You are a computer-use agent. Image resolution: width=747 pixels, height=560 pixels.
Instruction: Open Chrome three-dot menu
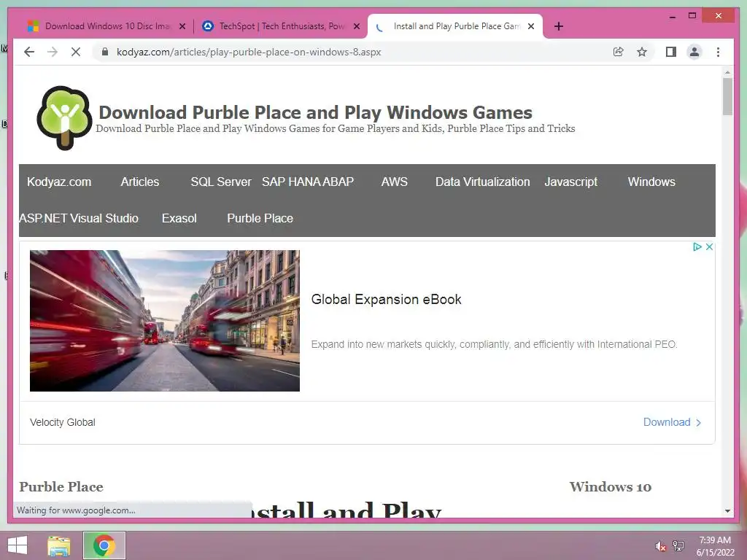point(718,52)
